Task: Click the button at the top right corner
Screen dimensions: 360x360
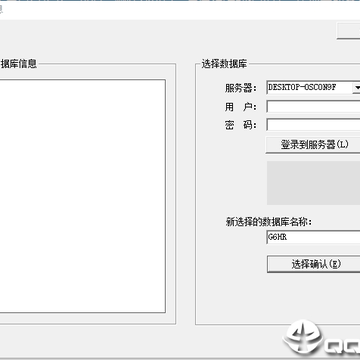Action: point(349,31)
